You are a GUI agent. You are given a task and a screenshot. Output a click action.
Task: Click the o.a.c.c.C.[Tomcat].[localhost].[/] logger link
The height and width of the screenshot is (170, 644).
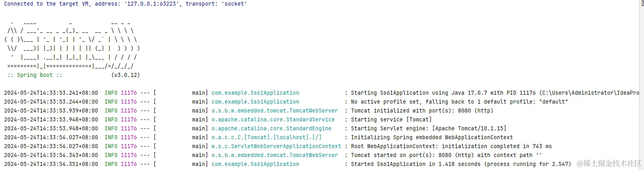(266, 137)
